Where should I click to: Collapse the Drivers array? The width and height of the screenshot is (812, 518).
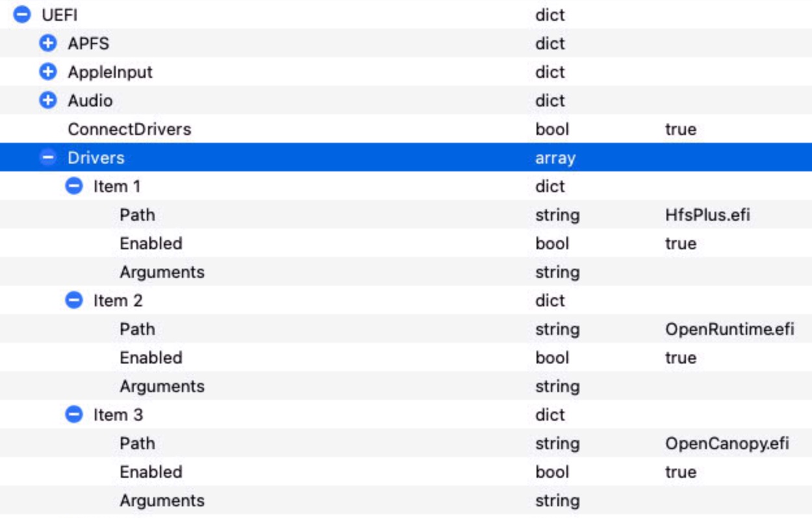click(48, 157)
